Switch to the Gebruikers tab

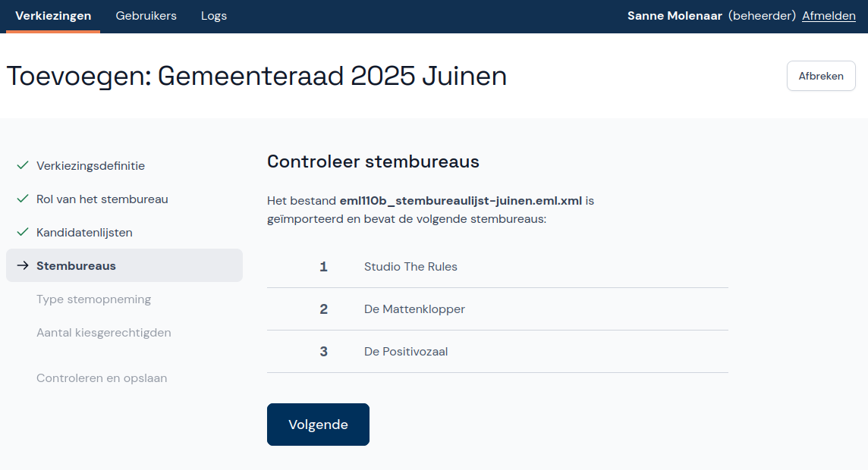[146, 16]
